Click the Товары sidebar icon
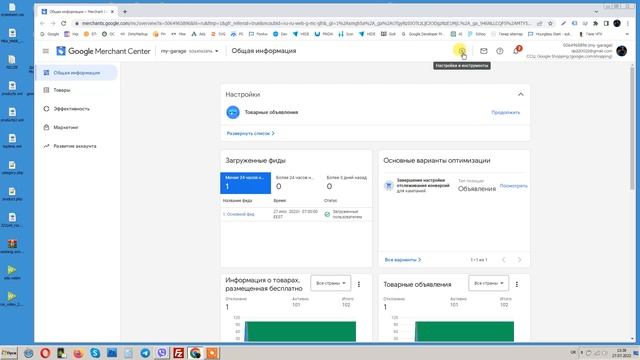The image size is (640, 360). (46, 90)
